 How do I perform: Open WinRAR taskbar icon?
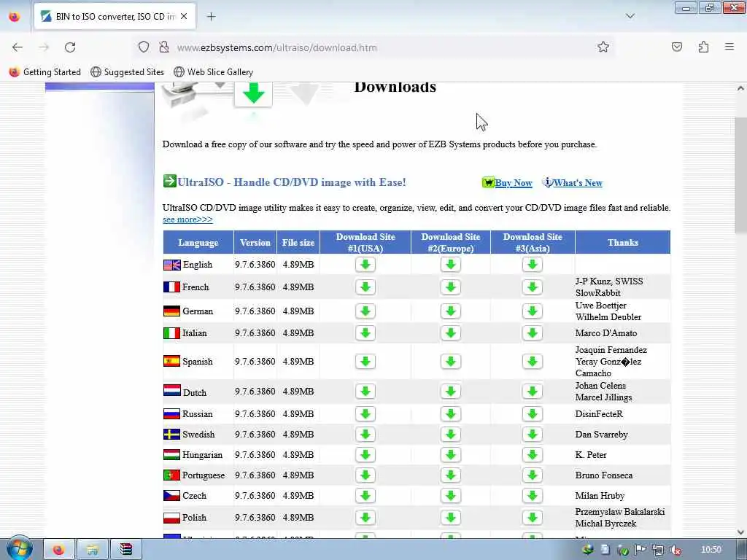[x=125, y=550]
